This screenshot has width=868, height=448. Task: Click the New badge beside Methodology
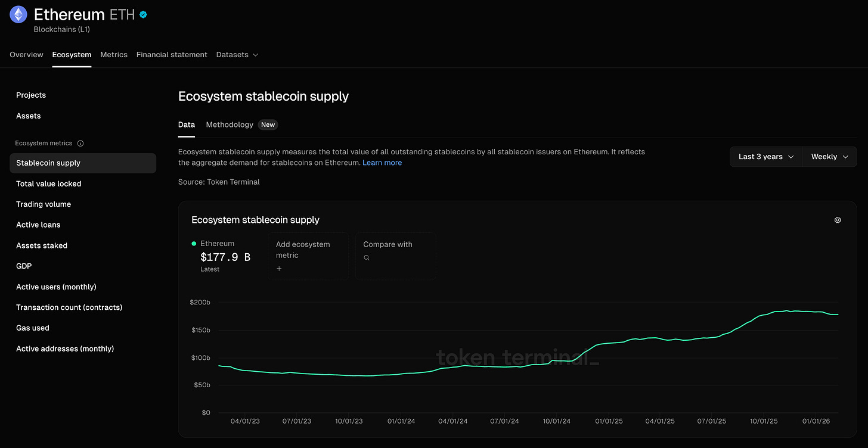coord(268,125)
